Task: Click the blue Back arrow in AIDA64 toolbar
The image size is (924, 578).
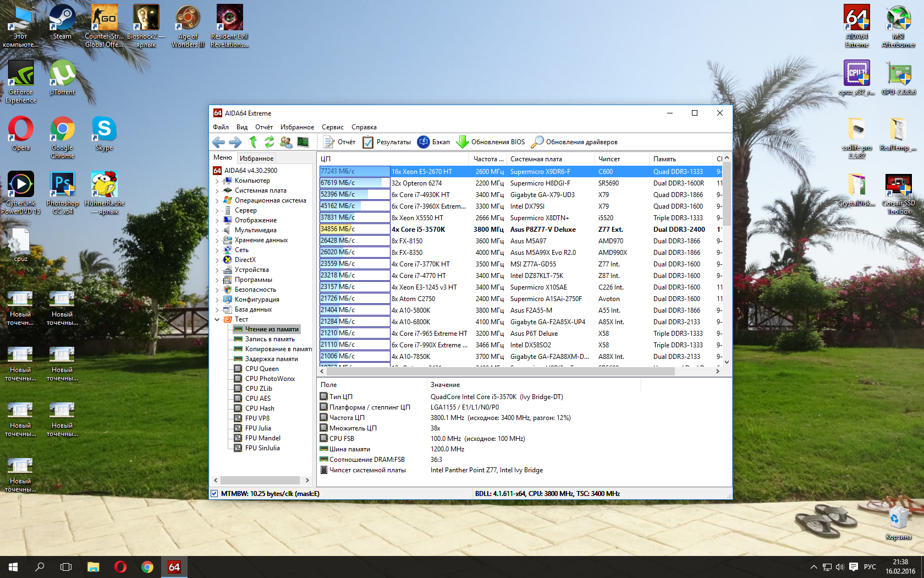Action: coord(218,142)
